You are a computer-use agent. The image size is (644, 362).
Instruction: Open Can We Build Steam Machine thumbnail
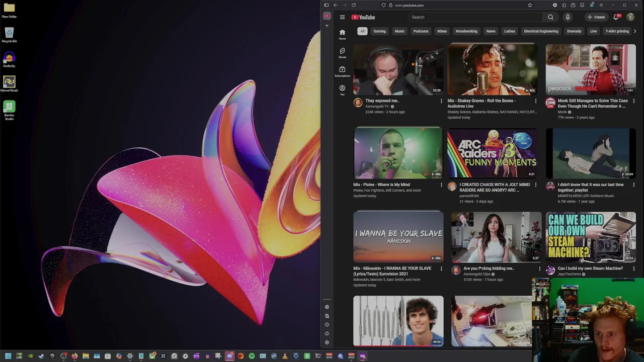click(x=591, y=237)
